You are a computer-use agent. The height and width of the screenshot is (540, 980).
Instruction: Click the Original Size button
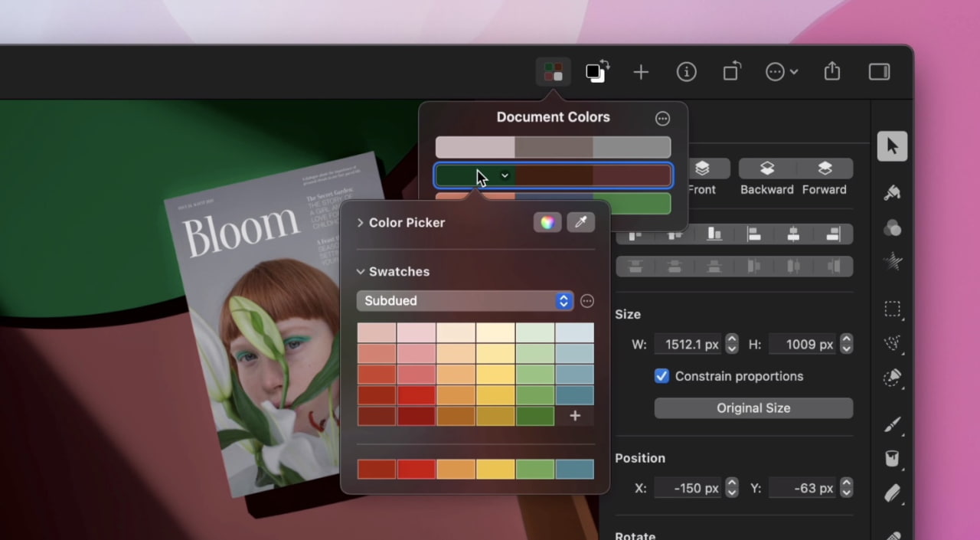[753, 407]
